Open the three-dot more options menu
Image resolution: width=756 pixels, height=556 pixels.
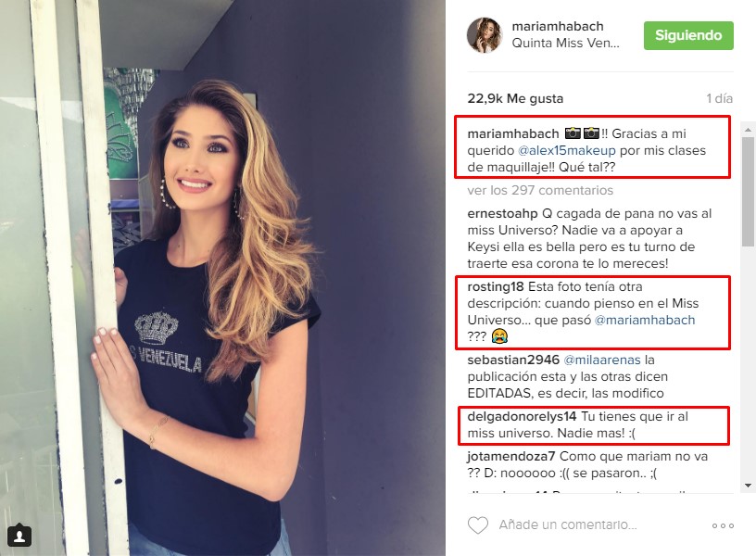723,525
